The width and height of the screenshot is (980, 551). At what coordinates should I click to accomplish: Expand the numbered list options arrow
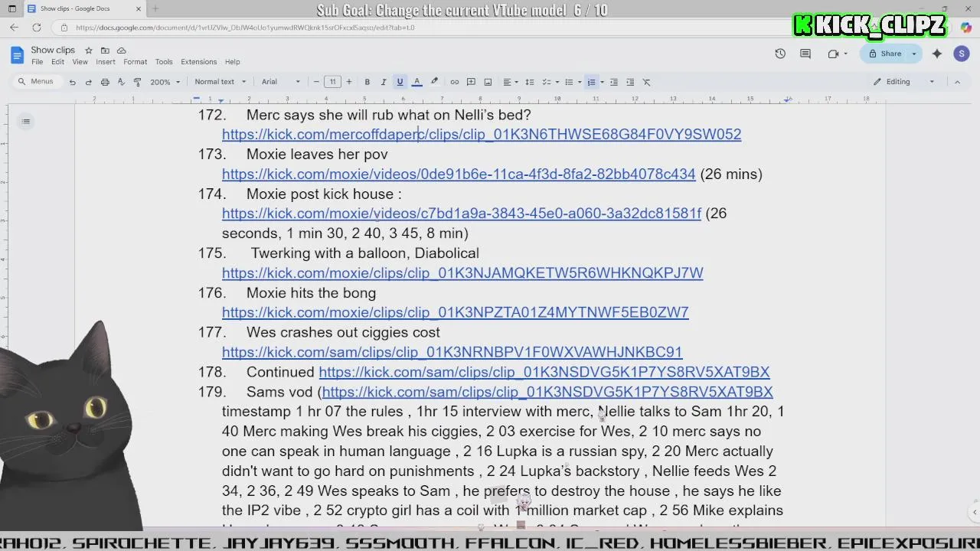pyautogui.click(x=602, y=82)
